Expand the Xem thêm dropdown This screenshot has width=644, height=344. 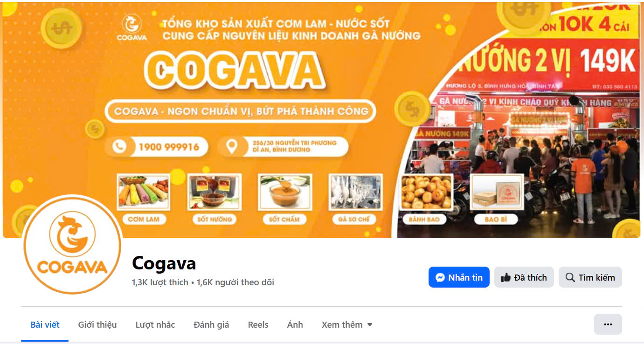click(x=347, y=324)
